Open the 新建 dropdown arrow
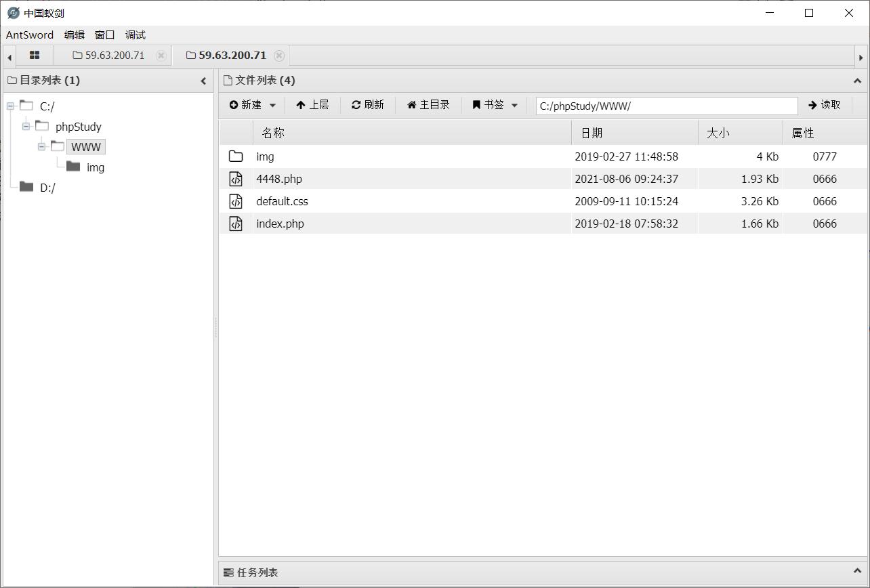 pos(272,104)
